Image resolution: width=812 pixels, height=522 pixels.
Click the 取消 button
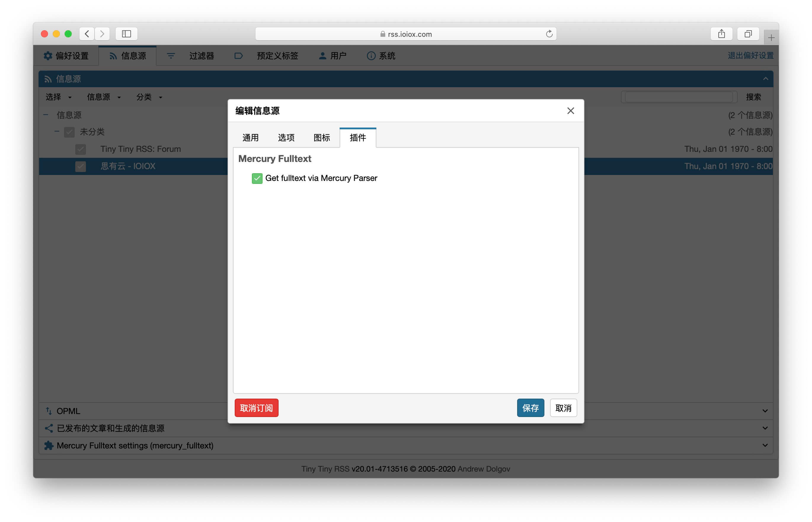pyautogui.click(x=563, y=408)
